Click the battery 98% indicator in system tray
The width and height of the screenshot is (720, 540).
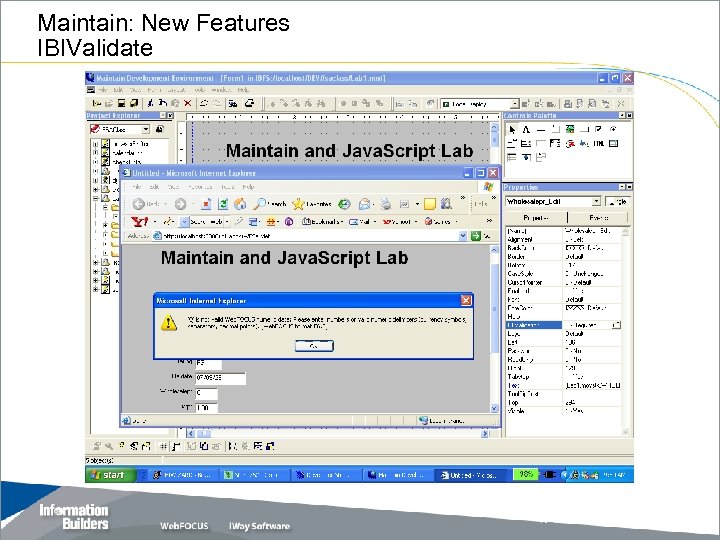[525, 475]
